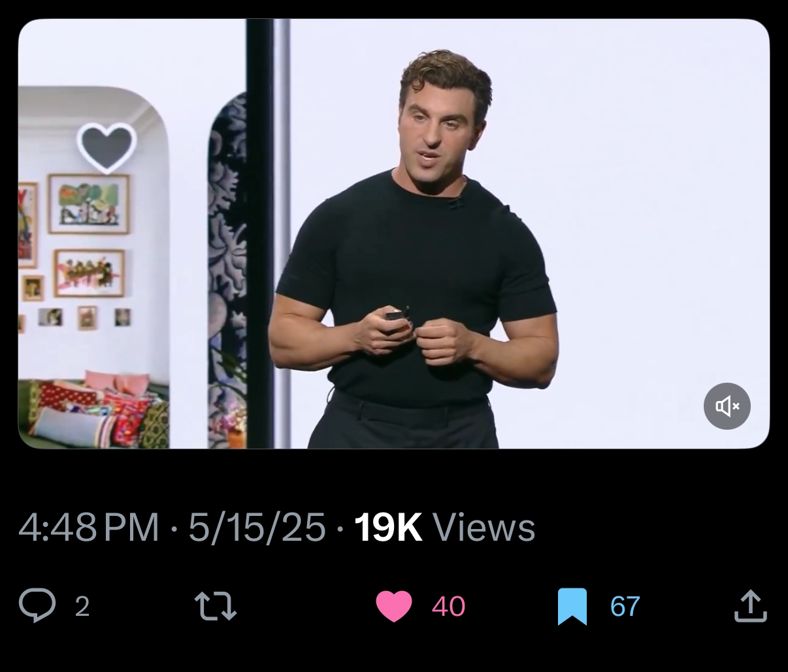
Task: Click the like count 40
Action: pyautogui.click(x=448, y=606)
